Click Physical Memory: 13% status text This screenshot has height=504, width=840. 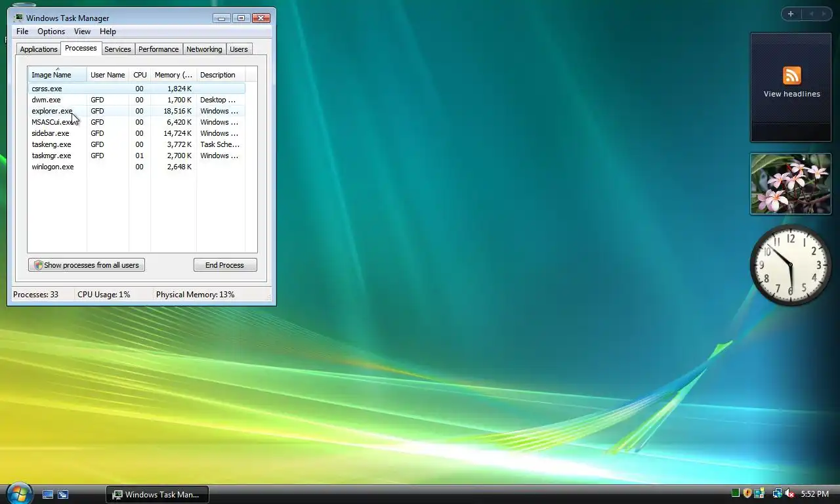pos(195,295)
